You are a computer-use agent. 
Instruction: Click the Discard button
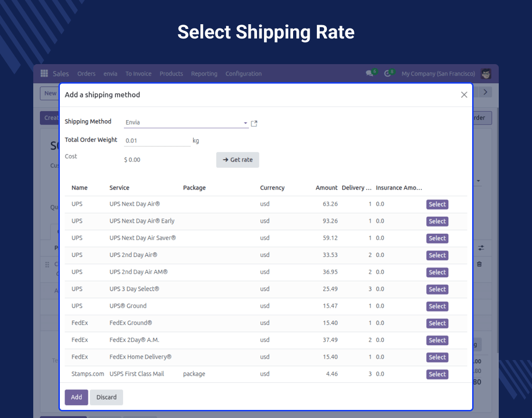pyautogui.click(x=106, y=397)
